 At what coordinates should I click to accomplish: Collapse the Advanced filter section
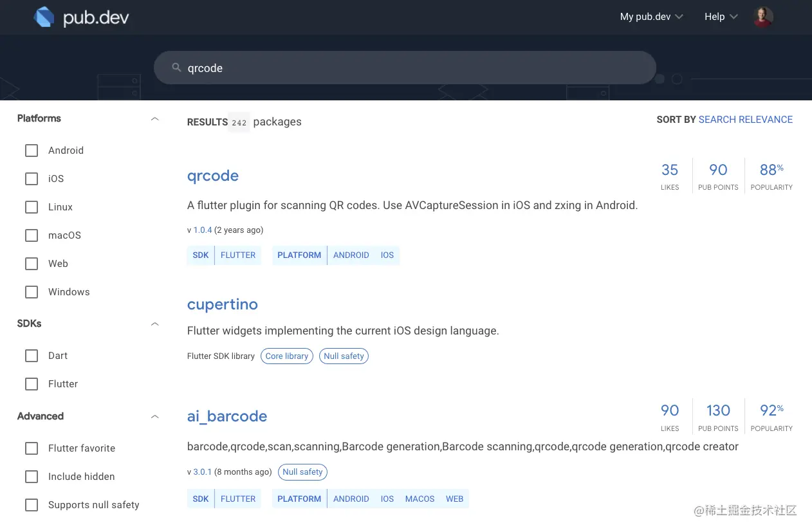point(154,416)
